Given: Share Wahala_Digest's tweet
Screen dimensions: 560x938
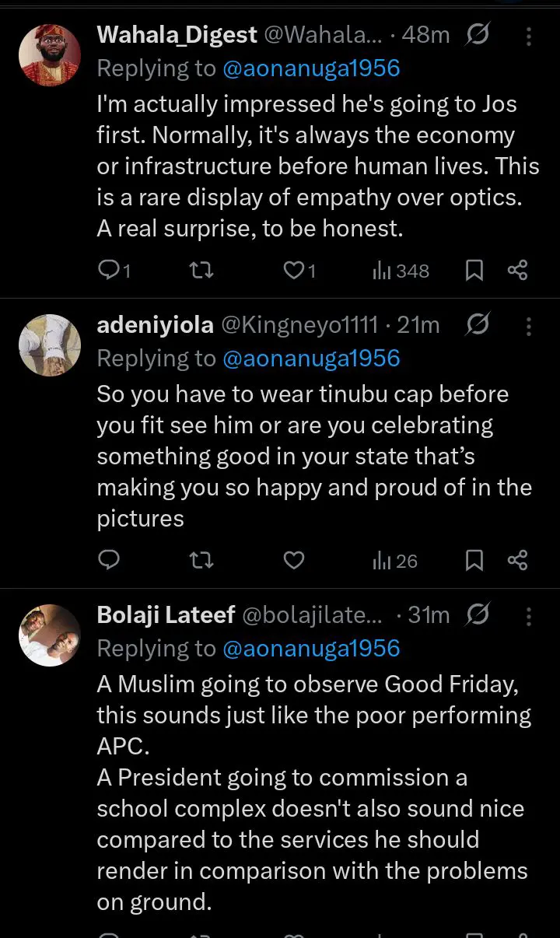Looking at the screenshot, I should click(x=517, y=270).
